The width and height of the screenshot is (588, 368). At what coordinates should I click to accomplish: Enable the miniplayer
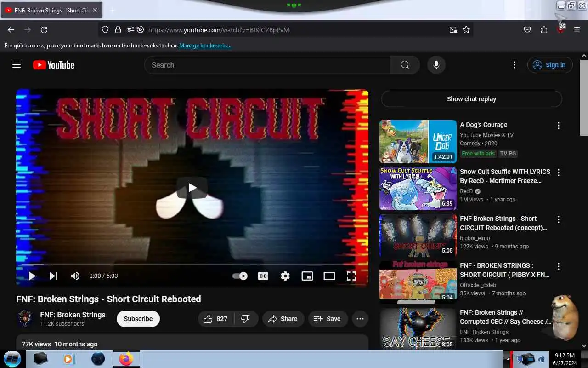(307, 276)
